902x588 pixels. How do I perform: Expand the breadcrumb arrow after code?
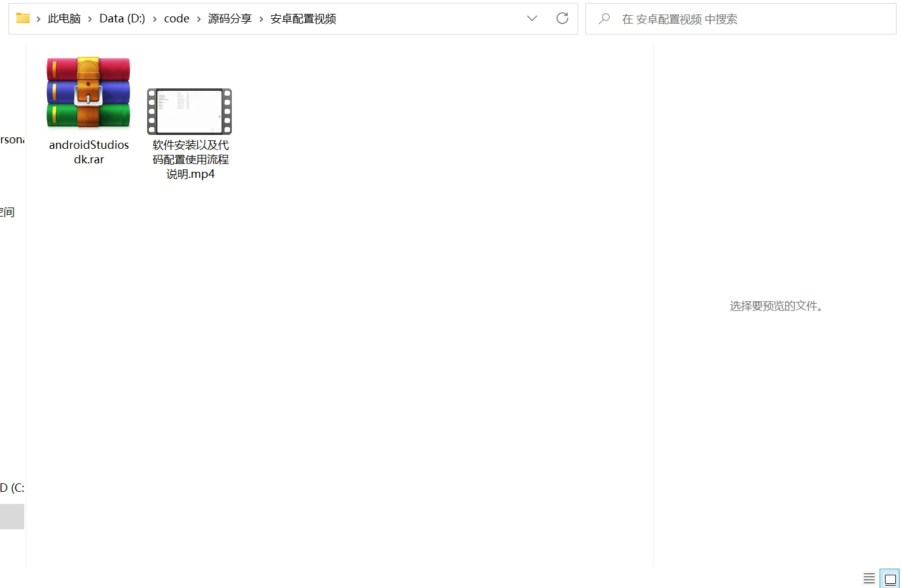[198, 19]
